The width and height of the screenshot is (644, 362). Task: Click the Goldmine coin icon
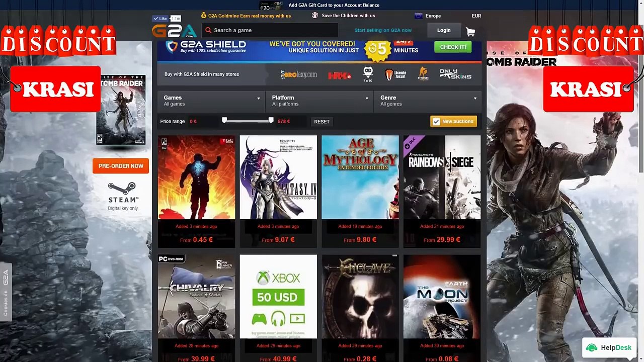tap(204, 16)
